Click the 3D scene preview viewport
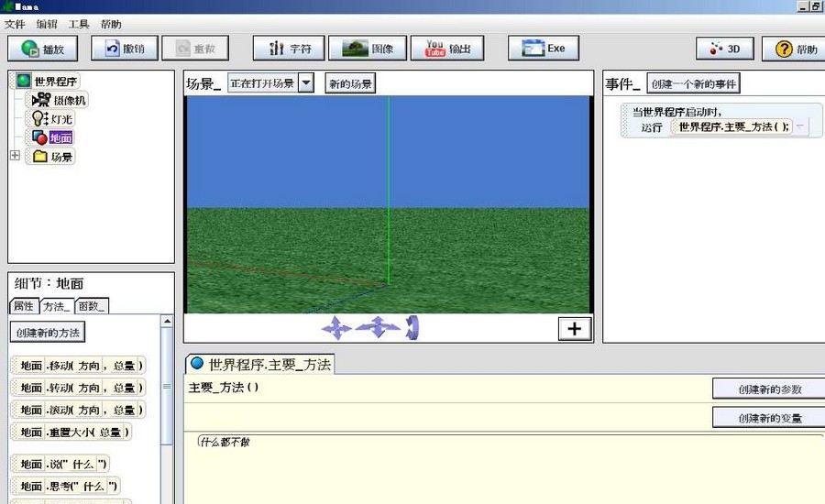The width and height of the screenshot is (825, 504). point(389,204)
